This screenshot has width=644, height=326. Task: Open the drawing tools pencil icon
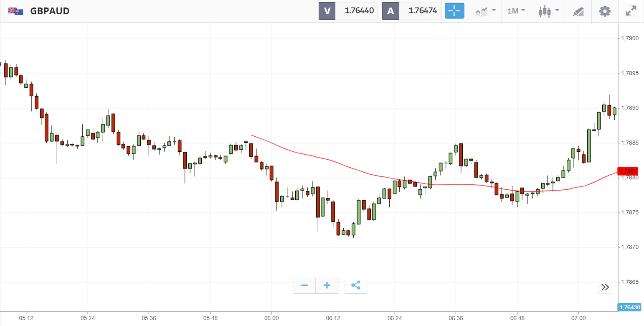click(578, 11)
